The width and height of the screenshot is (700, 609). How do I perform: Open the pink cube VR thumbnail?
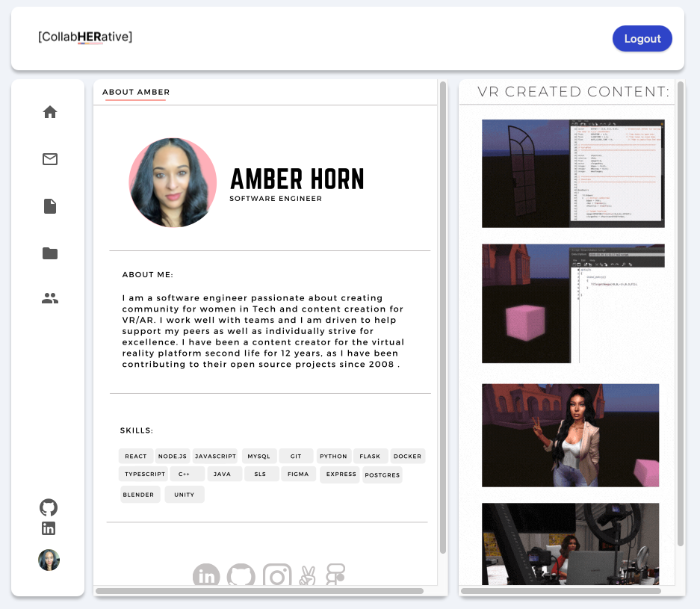(x=573, y=303)
